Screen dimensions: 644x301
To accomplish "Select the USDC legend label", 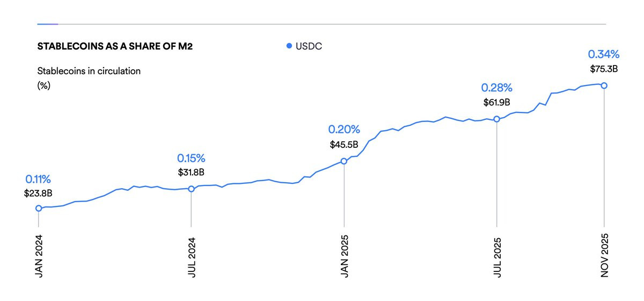I will tap(309, 47).
